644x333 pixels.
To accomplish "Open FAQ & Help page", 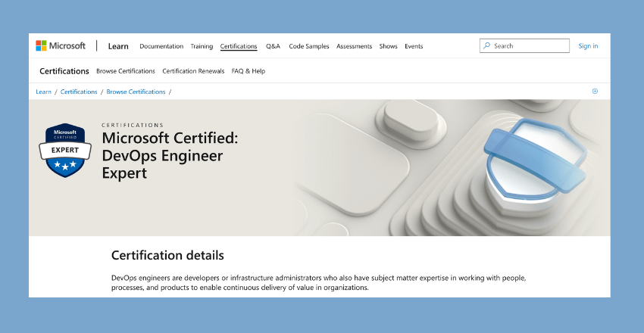I will (249, 71).
